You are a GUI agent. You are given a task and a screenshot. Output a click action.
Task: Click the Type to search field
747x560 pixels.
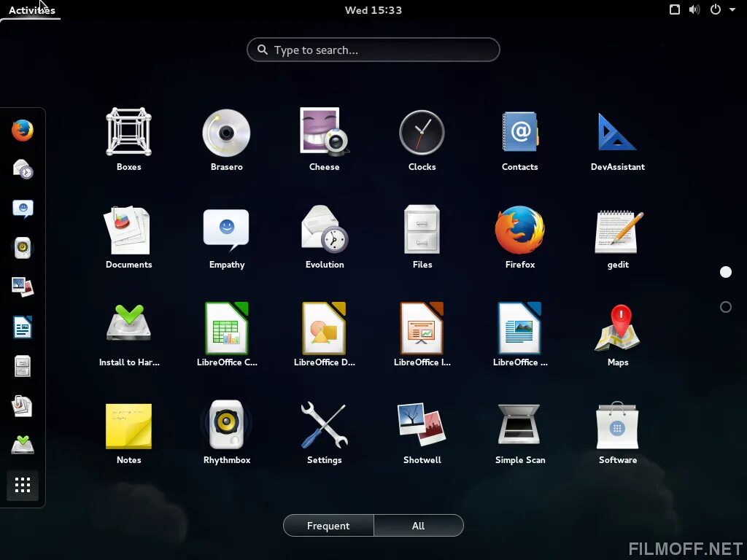coord(373,50)
